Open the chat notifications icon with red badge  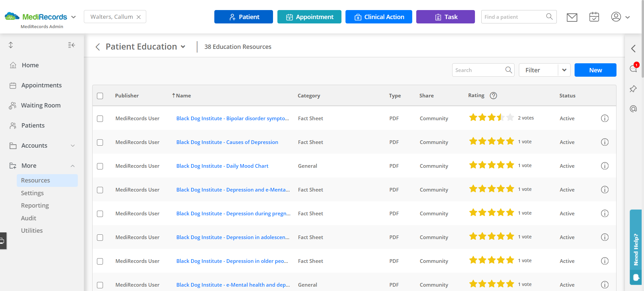(633, 68)
